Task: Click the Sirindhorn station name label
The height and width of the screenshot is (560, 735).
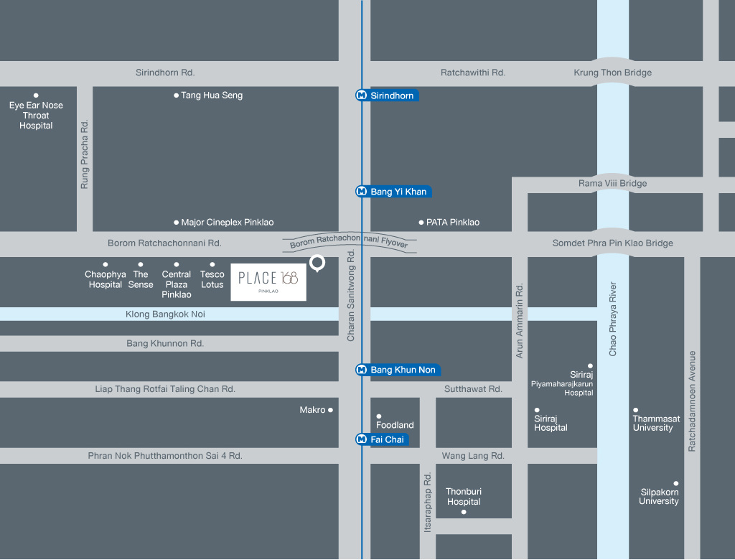Action: (392, 95)
